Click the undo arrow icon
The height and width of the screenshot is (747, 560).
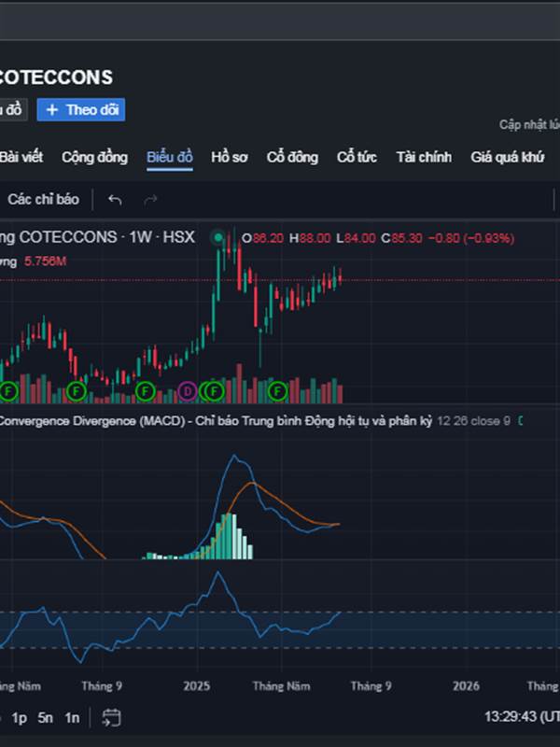115,200
